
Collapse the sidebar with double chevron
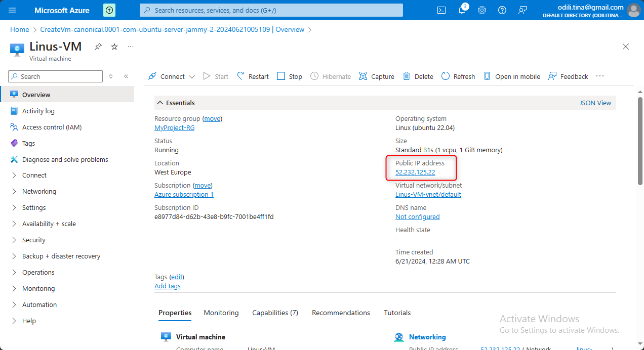(126, 76)
